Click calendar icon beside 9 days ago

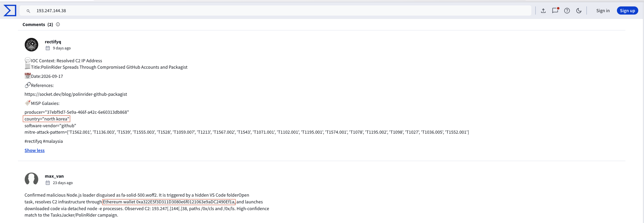48,48
